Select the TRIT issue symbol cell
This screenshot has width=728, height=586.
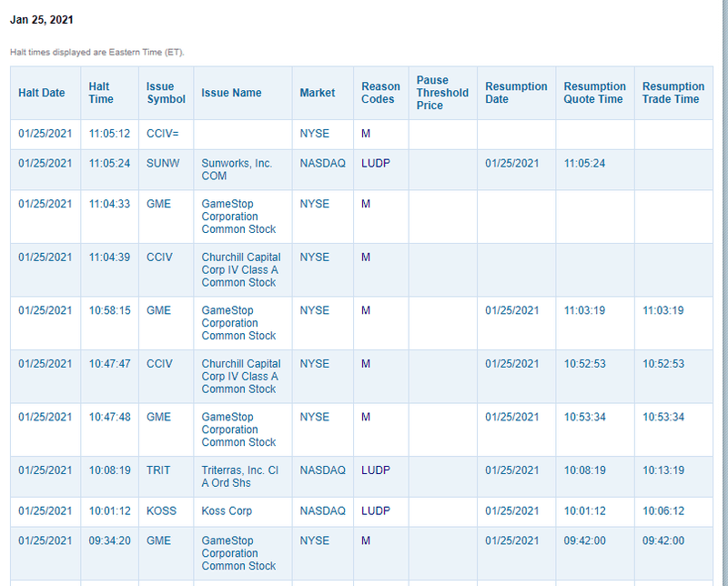click(x=159, y=470)
